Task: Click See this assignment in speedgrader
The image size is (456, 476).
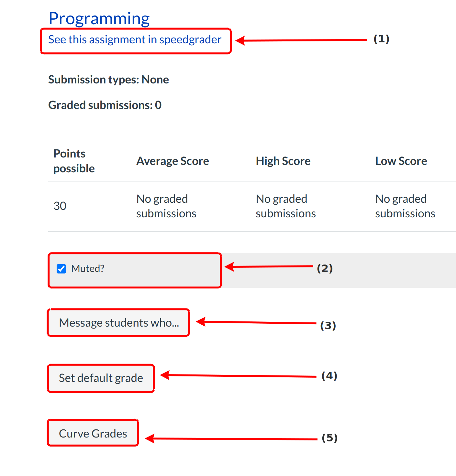Action: (x=135, y=39)
